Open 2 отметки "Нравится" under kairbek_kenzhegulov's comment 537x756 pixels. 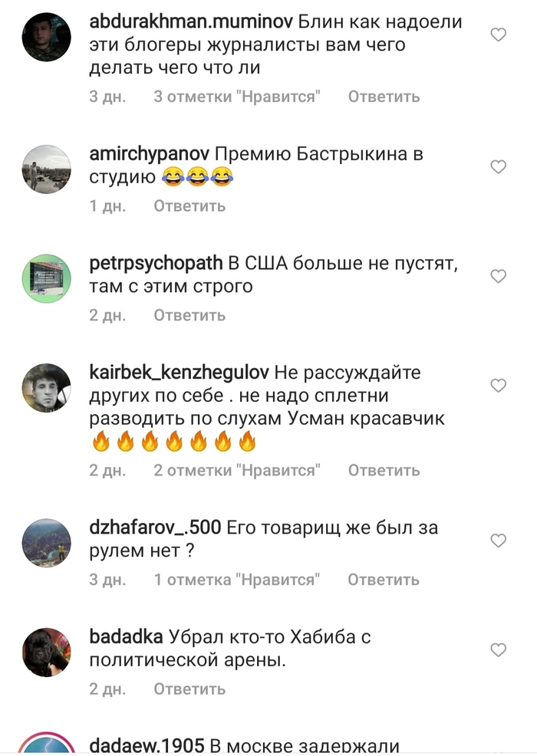237,471
